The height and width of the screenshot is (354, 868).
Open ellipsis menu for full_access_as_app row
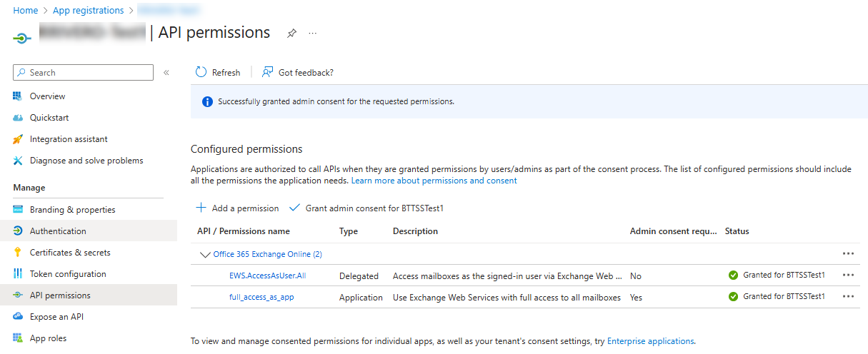[x=848, y=296]
